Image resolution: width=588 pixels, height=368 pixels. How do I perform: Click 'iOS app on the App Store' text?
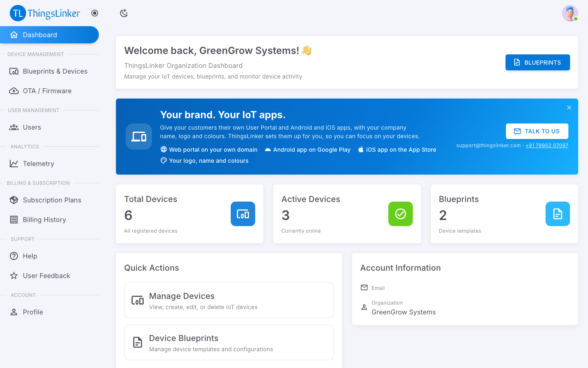pos(401,150)
